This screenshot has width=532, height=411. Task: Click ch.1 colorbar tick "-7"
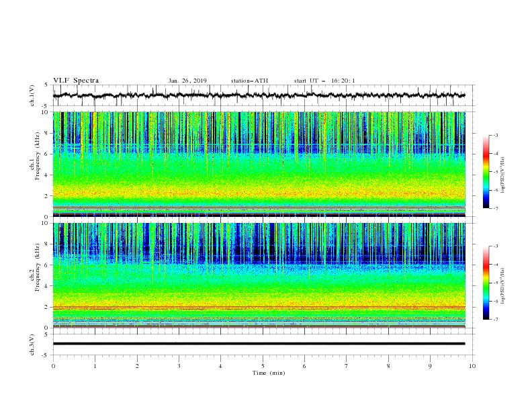pos(495,208)
